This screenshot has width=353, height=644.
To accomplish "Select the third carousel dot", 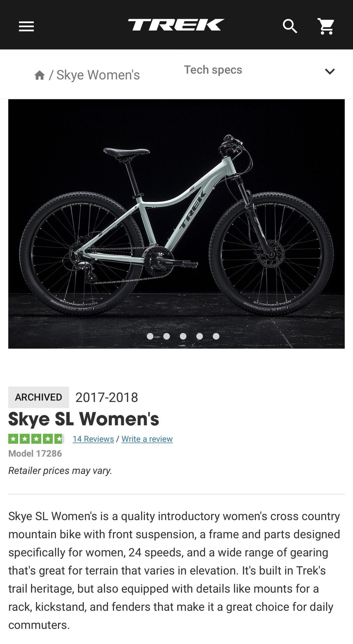I will point(166,336).
